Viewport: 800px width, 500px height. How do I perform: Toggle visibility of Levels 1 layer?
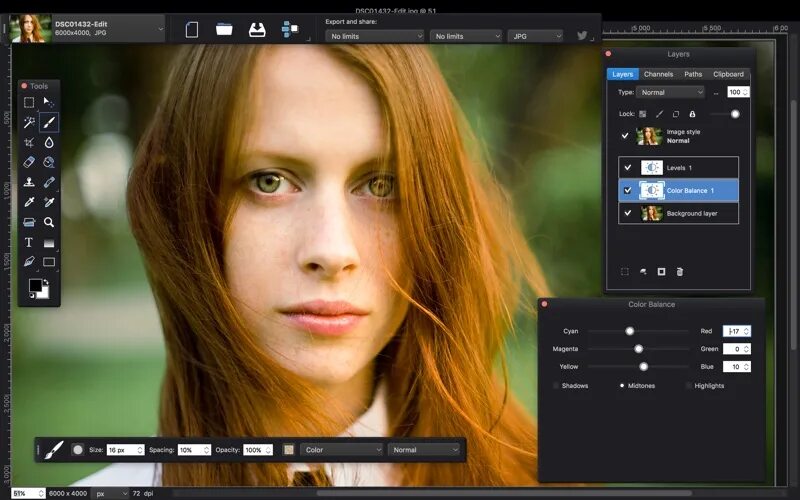pos(628,167)
